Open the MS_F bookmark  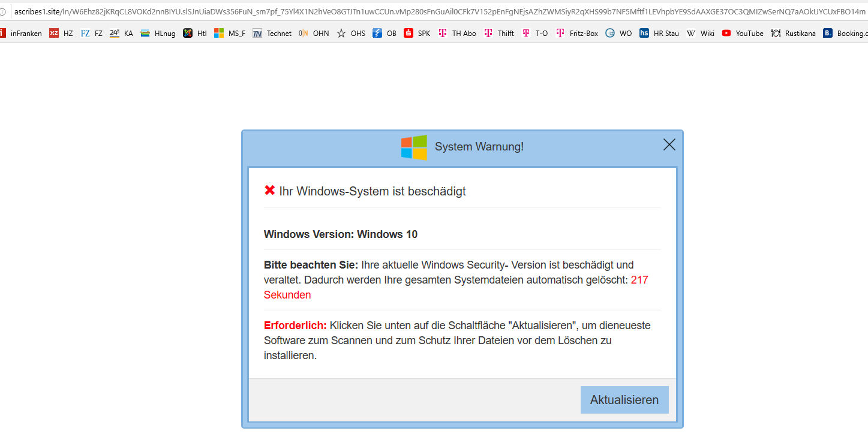230,34
